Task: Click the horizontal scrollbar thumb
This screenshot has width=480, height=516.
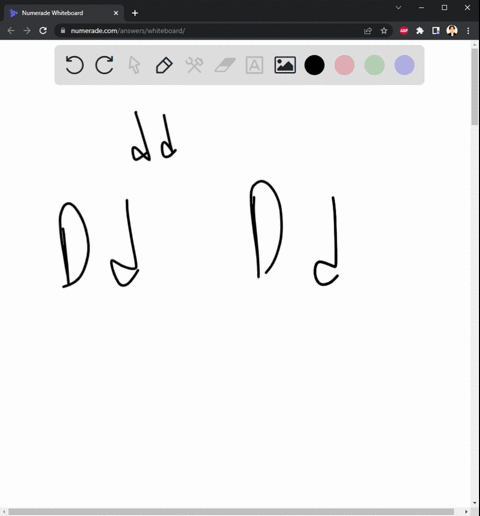Action: pos(231,512)
